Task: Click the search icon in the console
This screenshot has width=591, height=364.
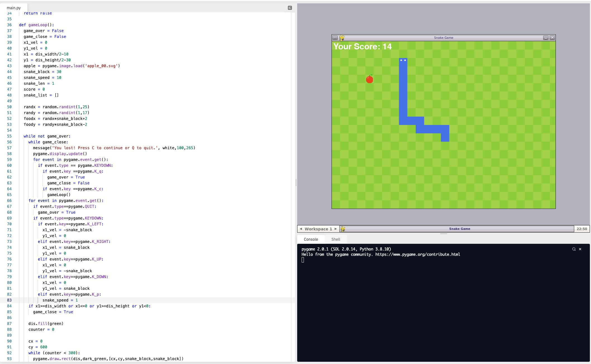Action: coord(574,249)
